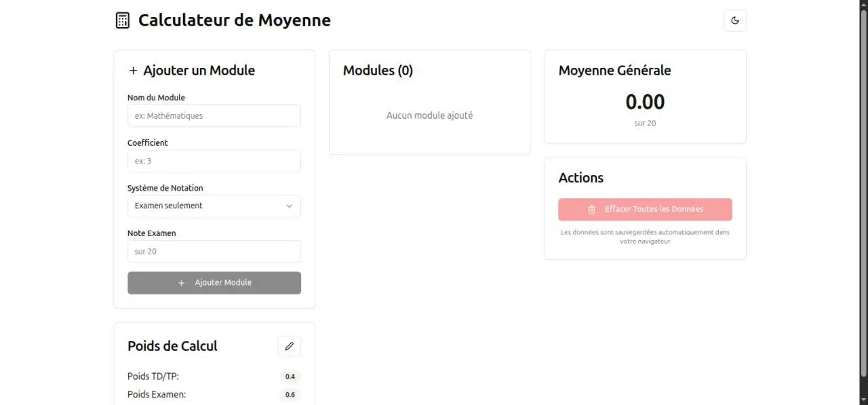The height and width of the screenshot is (405, 868).
Task: Click the plus icon inside Ajouter Module button
Action: 181,283
